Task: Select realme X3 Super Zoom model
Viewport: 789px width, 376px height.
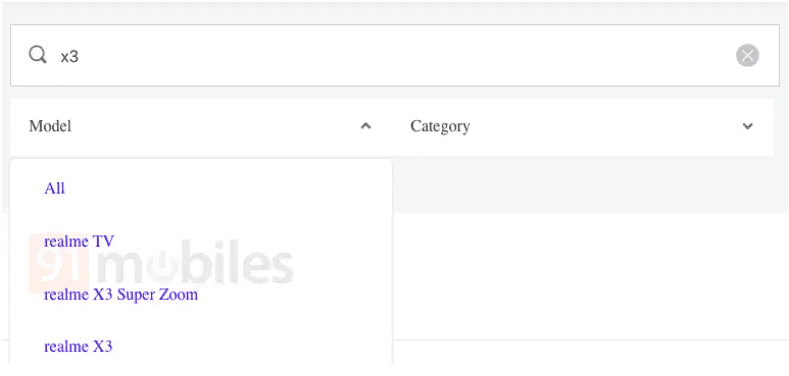Action: click(x=121, y=294)
